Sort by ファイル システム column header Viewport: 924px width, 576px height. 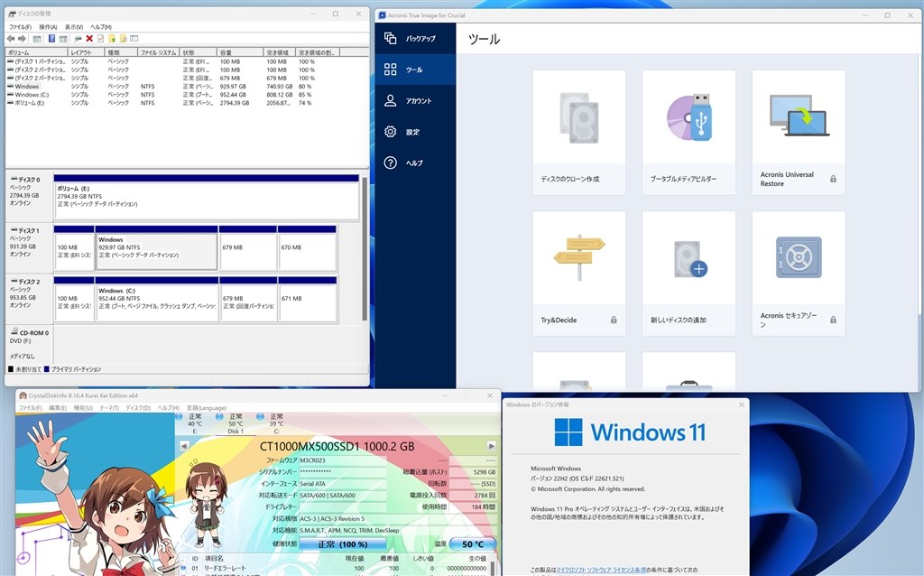158,52
